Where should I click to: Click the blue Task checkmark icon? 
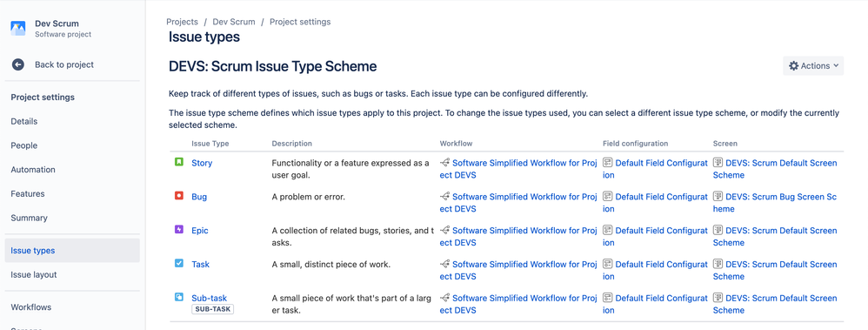click(x=179, y=264)
